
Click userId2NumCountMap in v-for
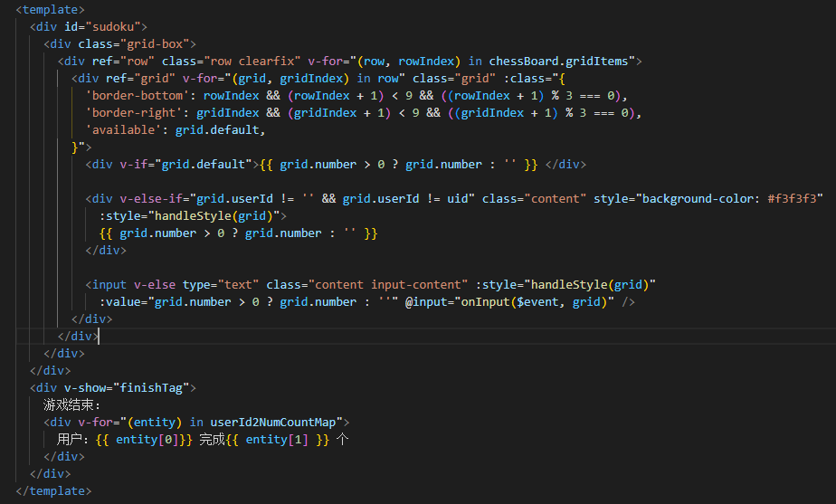coord(273,423)
